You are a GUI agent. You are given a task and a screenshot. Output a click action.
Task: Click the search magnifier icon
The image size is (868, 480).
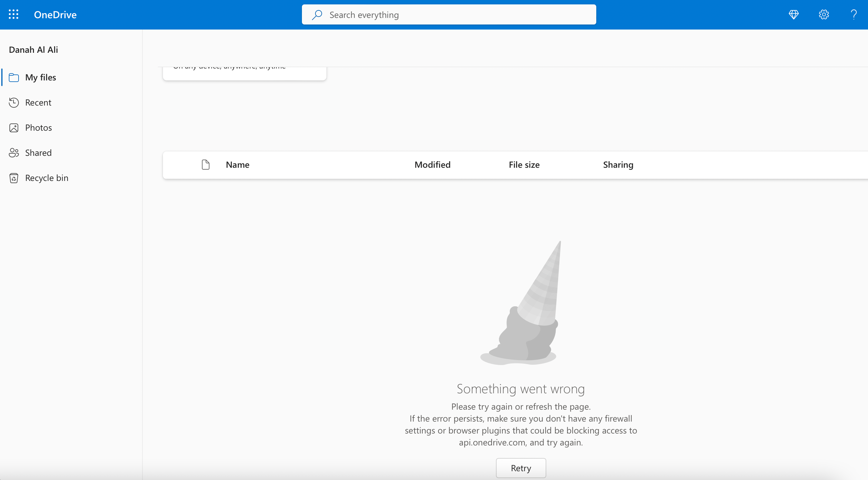[317, 15]
